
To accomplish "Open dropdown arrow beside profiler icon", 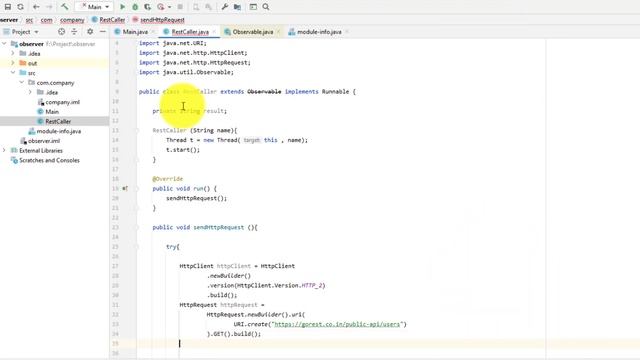I will click(169, 7).
